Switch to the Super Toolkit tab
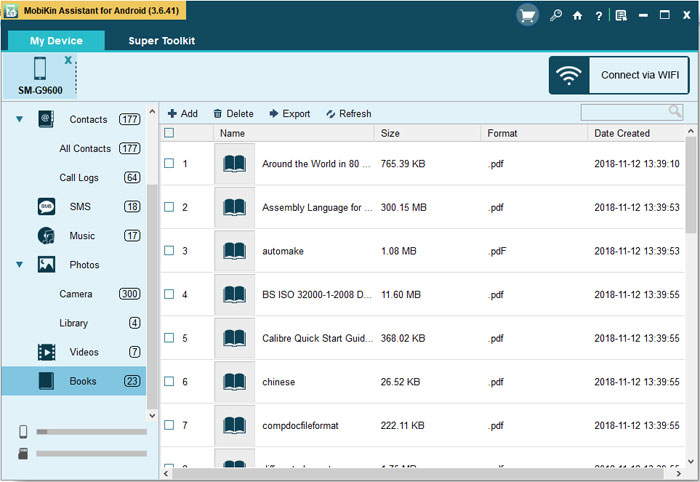Screen dimensions: 700x482 coord(162,41)
